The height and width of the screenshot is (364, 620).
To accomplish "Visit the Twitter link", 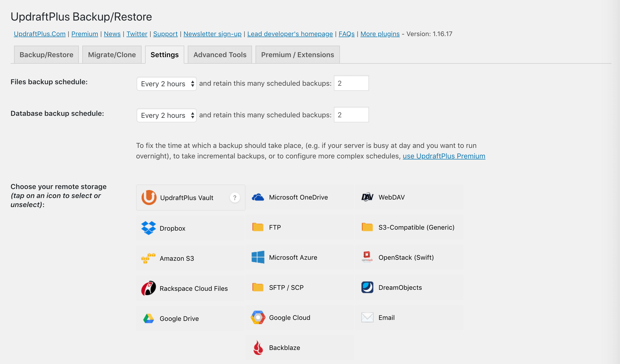I will [x=137, y=34].
